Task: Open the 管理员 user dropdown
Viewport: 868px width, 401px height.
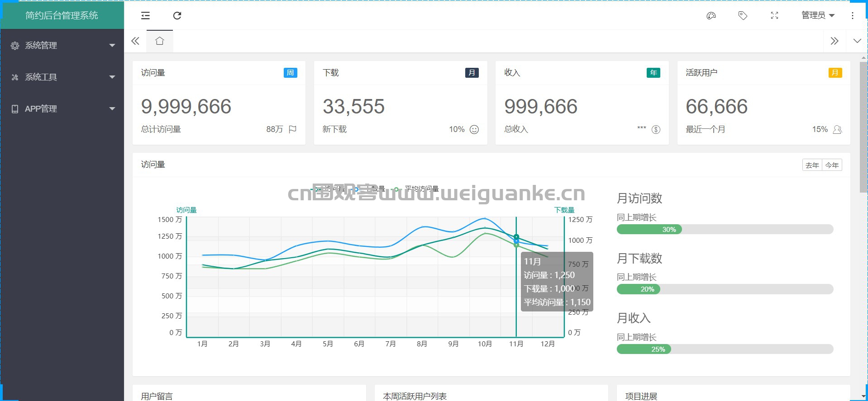Action: click(818, 15)
